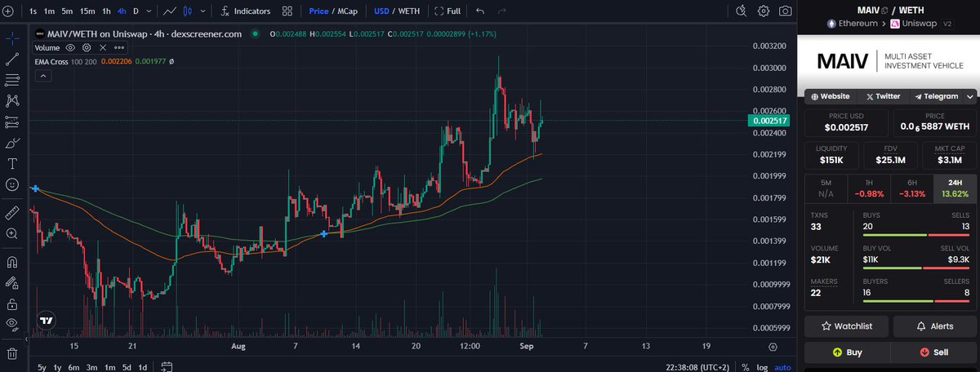Expand the chart style dropdown
This screenshot has height=372, width=980.
click(x=202, y=11)
